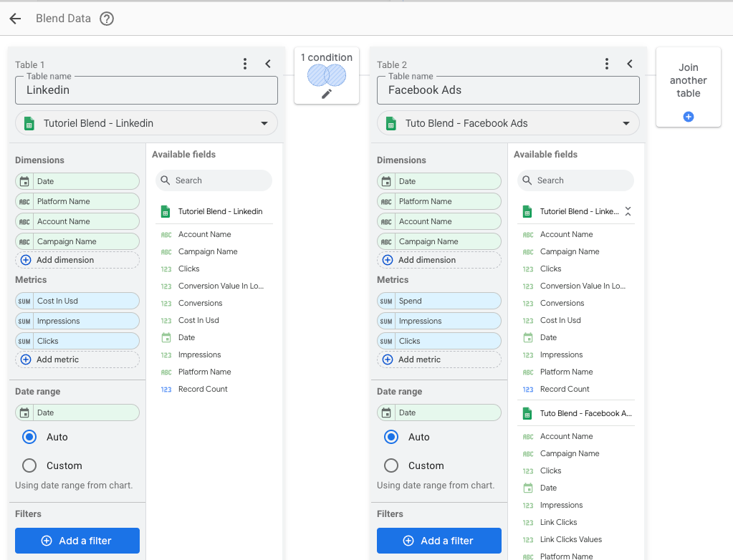This screenshot has height=560, width=733.
Task: Collapse Tutoriel Blend - Linke... source in Table 2 fields
Action: tap(628, 211)
